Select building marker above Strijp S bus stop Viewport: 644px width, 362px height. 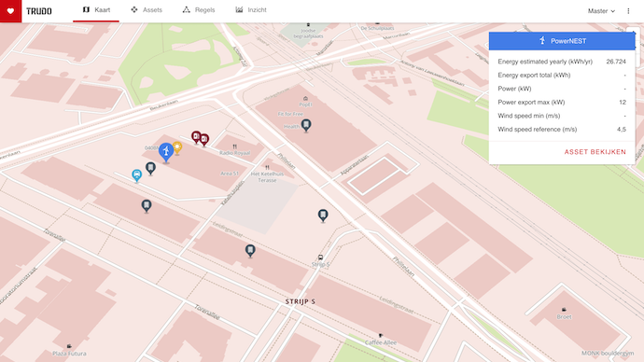point(323,216)
